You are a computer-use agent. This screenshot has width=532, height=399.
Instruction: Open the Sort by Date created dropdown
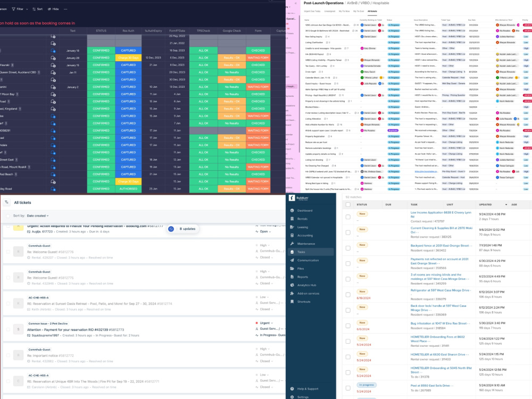[x=38, y=216]
